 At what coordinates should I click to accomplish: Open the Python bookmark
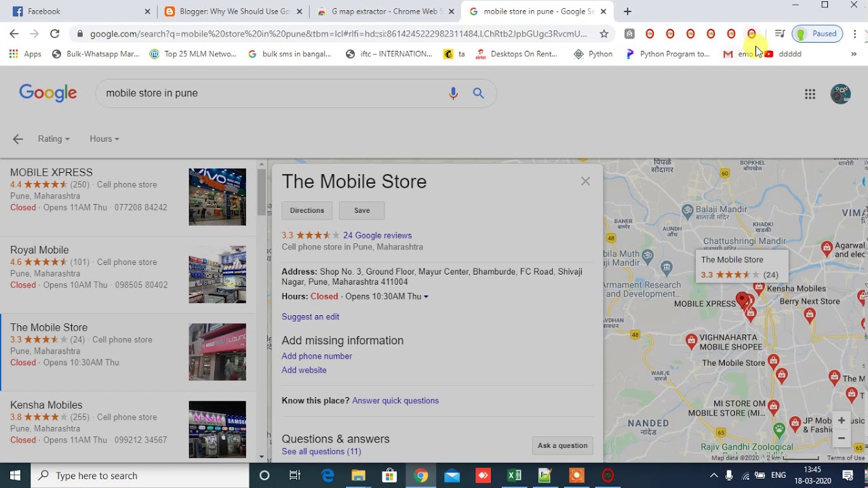(593, 54)
